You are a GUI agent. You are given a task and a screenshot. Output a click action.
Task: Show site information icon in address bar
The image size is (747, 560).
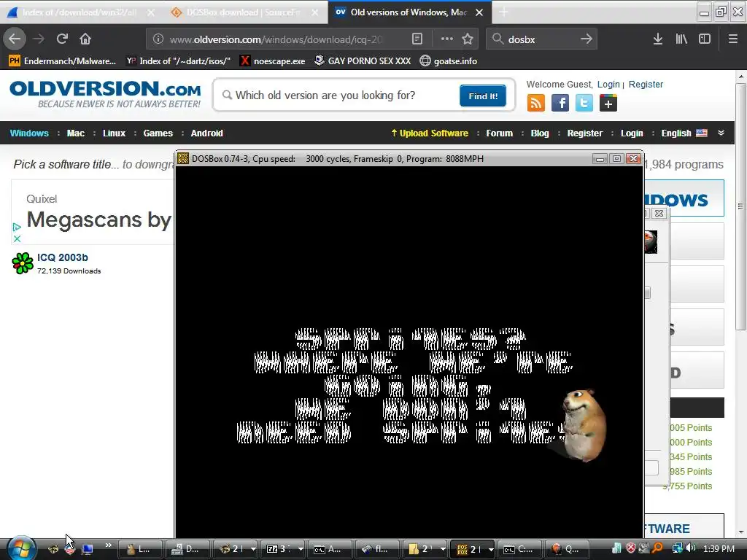pyautogui.click(x=158, y=39)
